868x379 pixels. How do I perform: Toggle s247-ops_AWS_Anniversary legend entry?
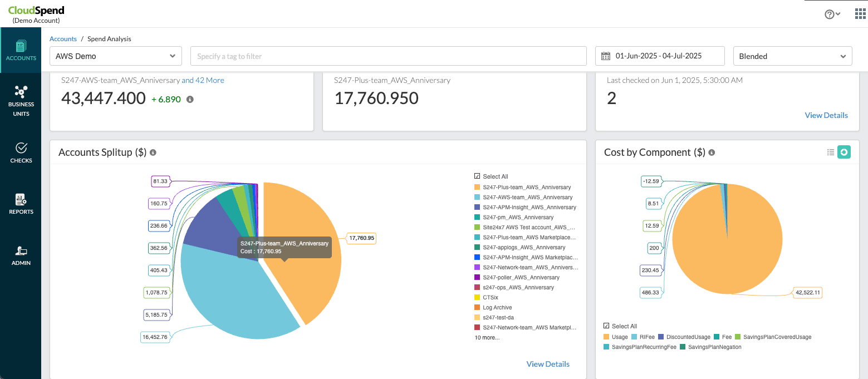coord(514,287)
